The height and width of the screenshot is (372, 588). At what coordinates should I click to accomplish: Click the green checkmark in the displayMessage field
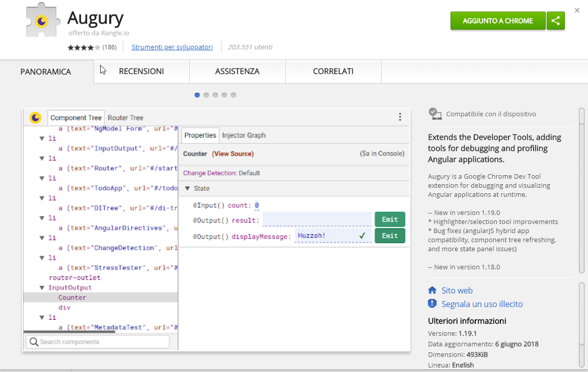point(362,236)
